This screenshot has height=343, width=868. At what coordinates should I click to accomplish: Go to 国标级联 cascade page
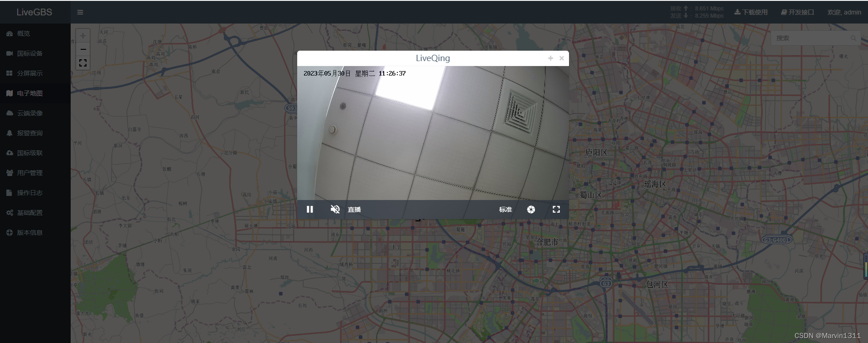coord(35,153)
